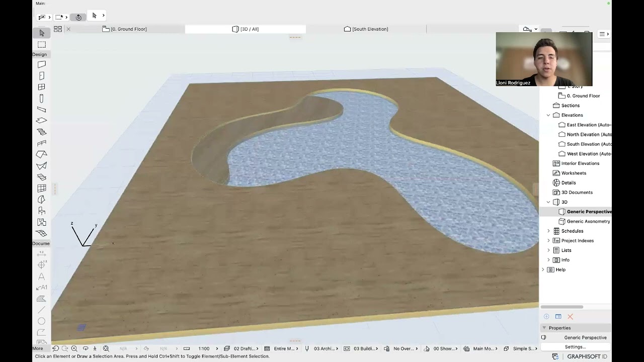Select the Curtain Wall tool
This screenshot has width=644, height=362.
point(42,188)
